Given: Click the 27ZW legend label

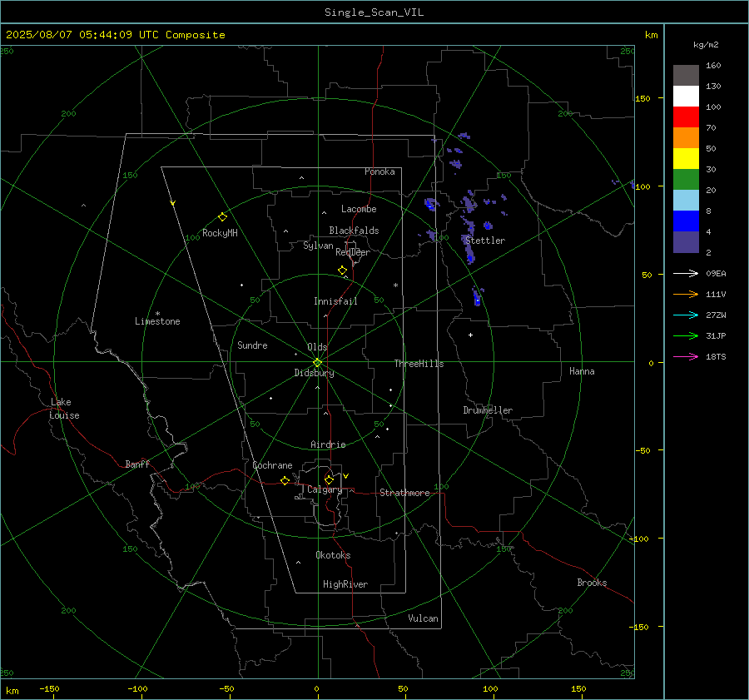Looking at the screenshot, I should point(716,315).
